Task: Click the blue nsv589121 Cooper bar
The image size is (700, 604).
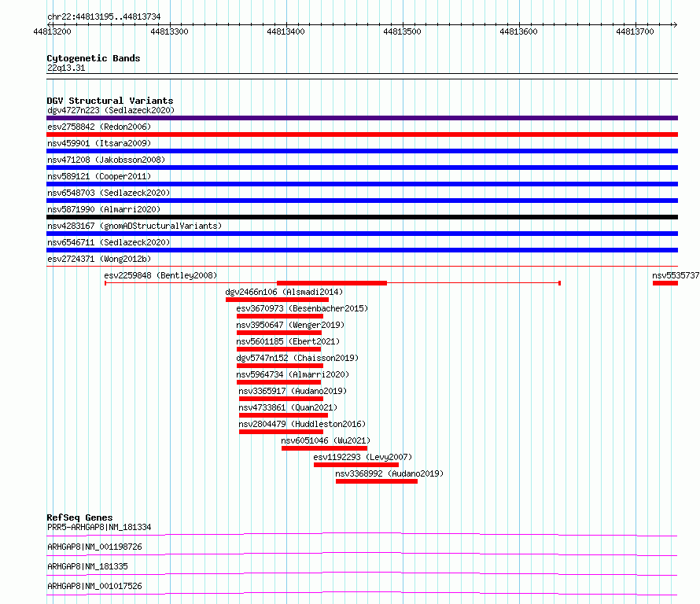Action: [x=362, y=184]
